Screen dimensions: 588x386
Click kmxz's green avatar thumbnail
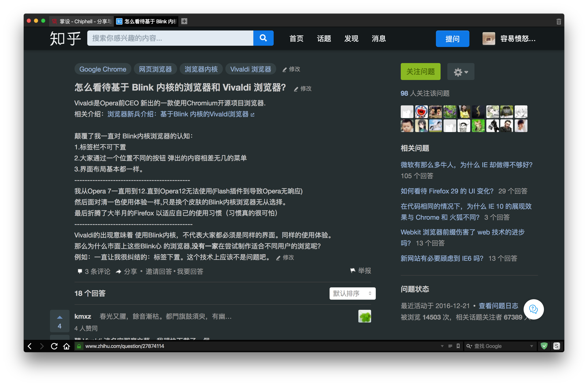point(364,316)
